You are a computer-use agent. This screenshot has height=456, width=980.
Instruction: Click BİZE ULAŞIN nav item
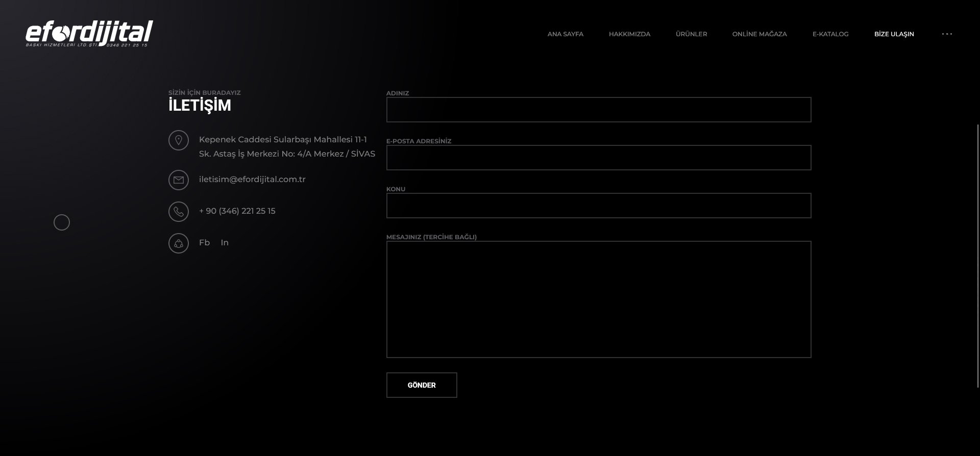[x=894, y=34]
